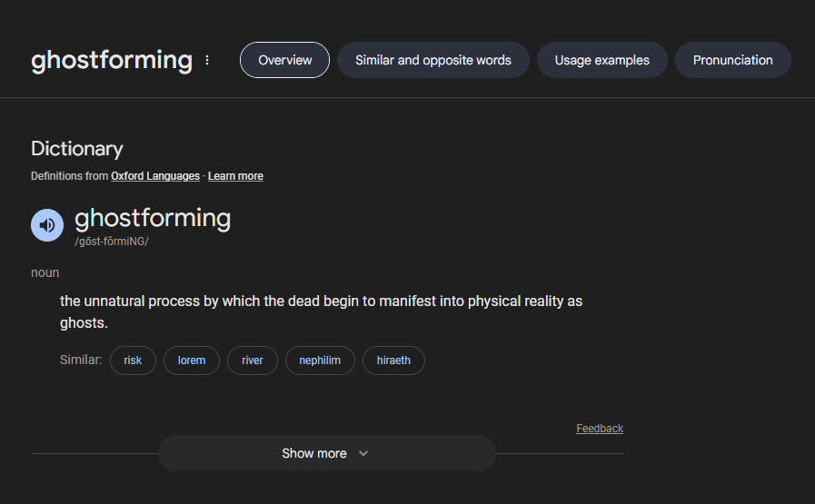Click the phonetic spelling /gōst-fôrmiNG/
The width and height of the screenshot is (815, 504).
[111, 242]
